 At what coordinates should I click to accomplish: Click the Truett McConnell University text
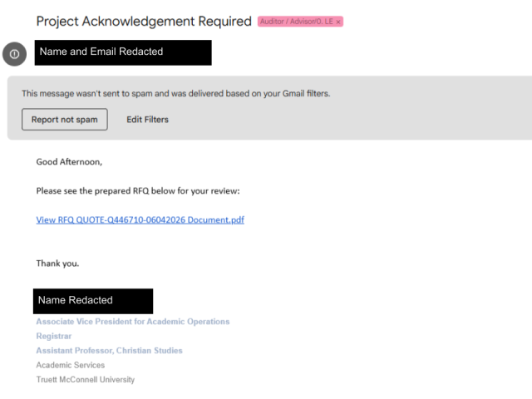point(86,380)
